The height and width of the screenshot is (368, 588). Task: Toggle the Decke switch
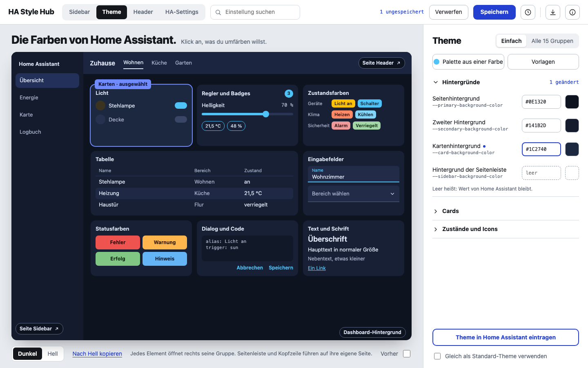(x=181, y=119)
